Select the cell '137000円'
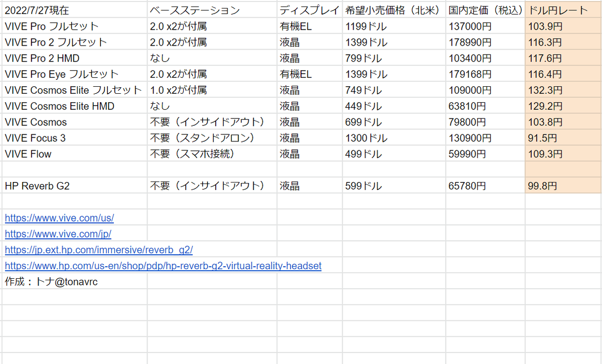 tap(486, 27)
